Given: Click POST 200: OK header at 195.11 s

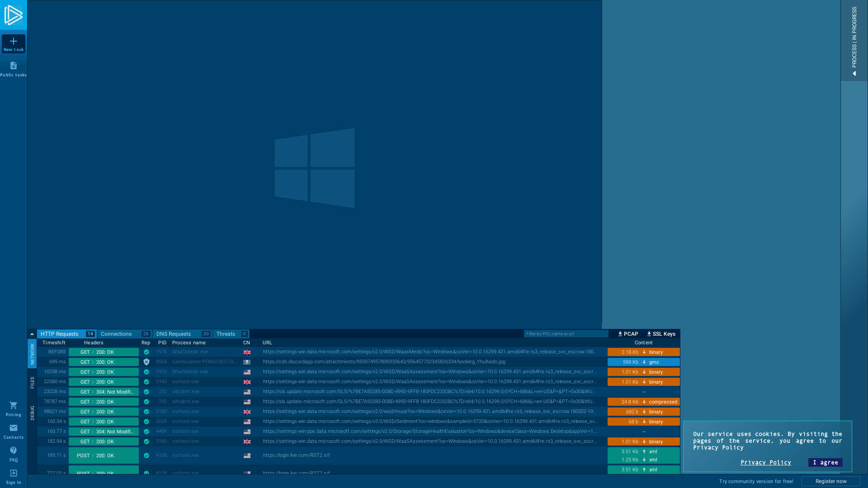Looking at the screenshot, I should (x=104, y=455).
